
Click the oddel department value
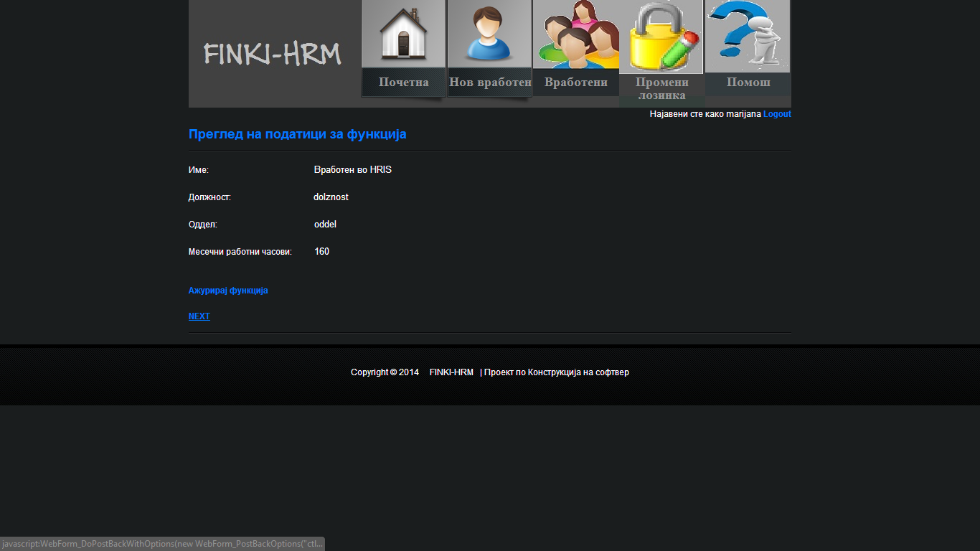[325, 225]
